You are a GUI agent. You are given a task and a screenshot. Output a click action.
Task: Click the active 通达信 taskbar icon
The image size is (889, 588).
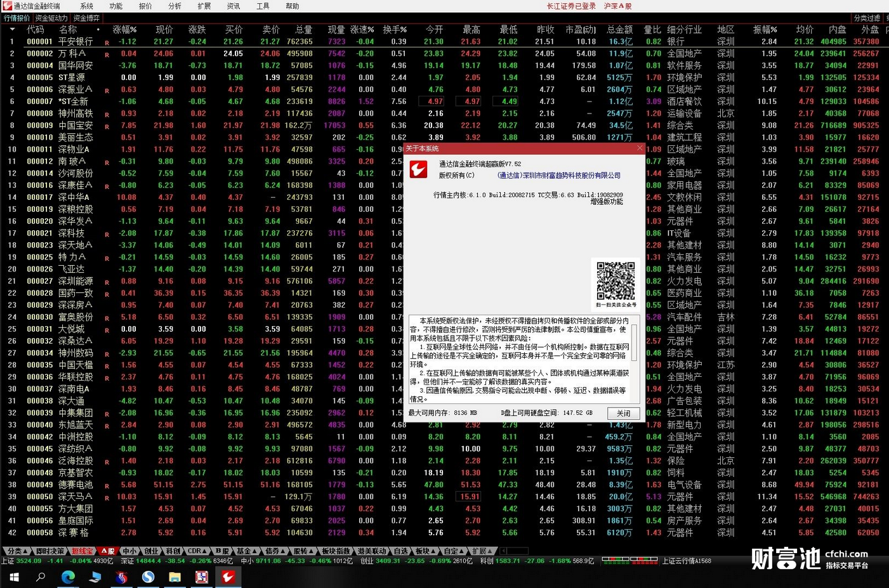click(228, 577)
